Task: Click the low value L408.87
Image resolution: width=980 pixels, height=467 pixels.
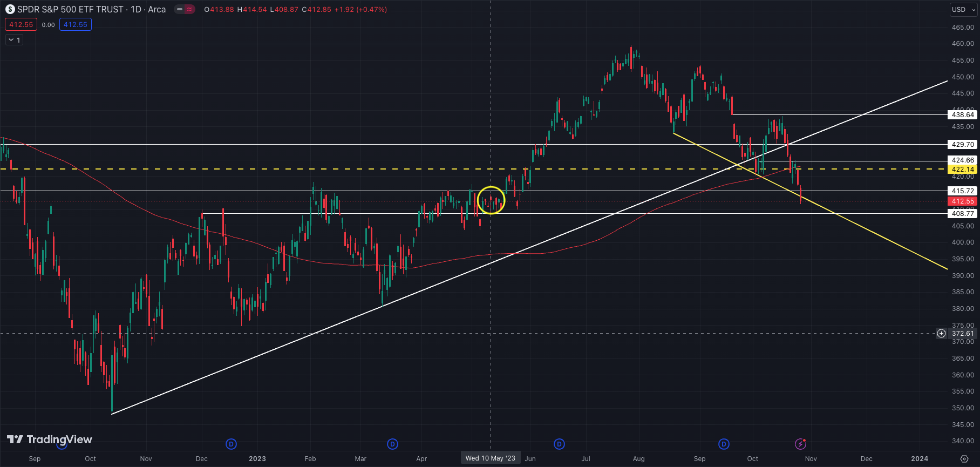Action: [x=284, y=10]
